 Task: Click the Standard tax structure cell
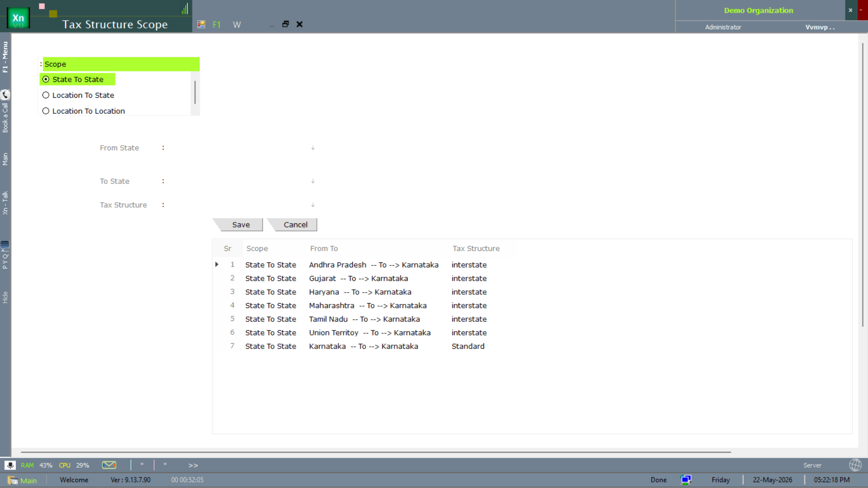pos(468,346)
